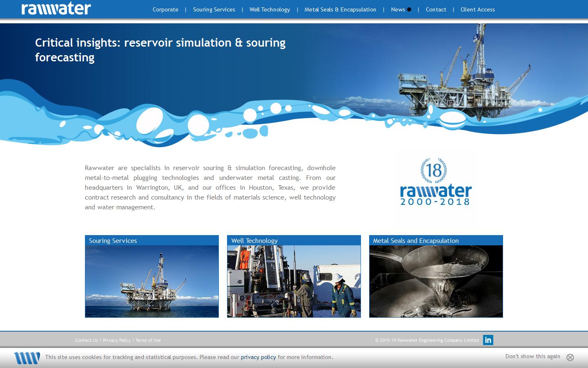This screenshot has height=368, width=588.
Task: Click the Contact Us footer link
Action: coord(87,340)
